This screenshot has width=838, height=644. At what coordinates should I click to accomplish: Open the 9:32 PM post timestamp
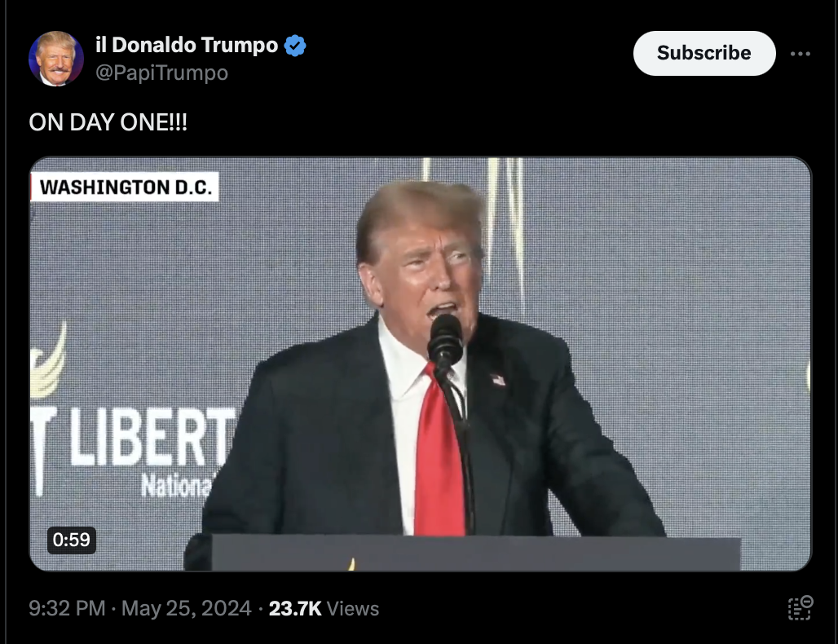pos(67,609)
